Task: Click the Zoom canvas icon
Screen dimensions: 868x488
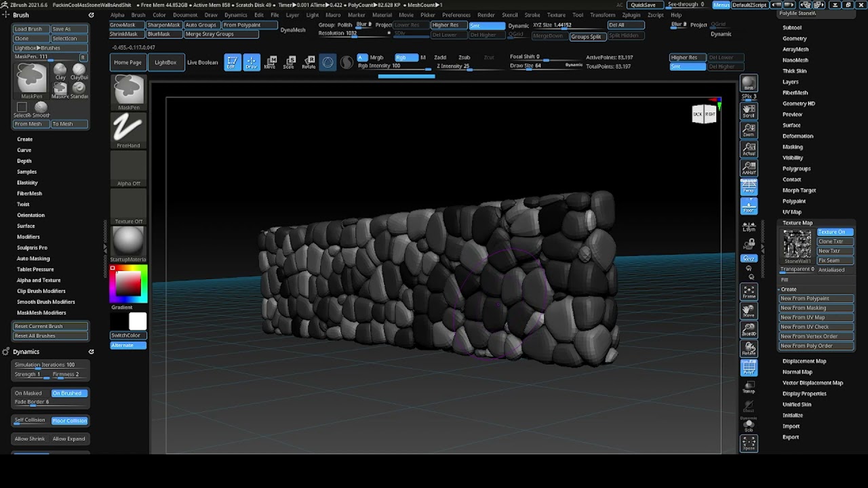Action: click(x=749, y=129)
